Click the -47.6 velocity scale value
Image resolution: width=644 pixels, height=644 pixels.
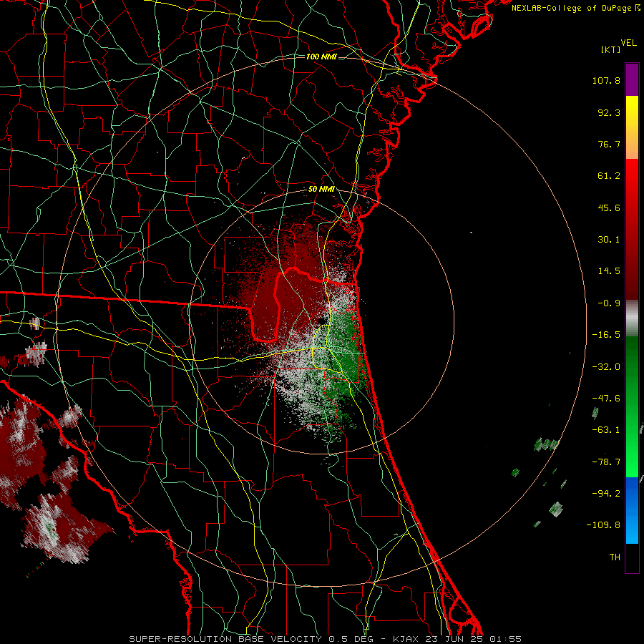tap(606, 399)
